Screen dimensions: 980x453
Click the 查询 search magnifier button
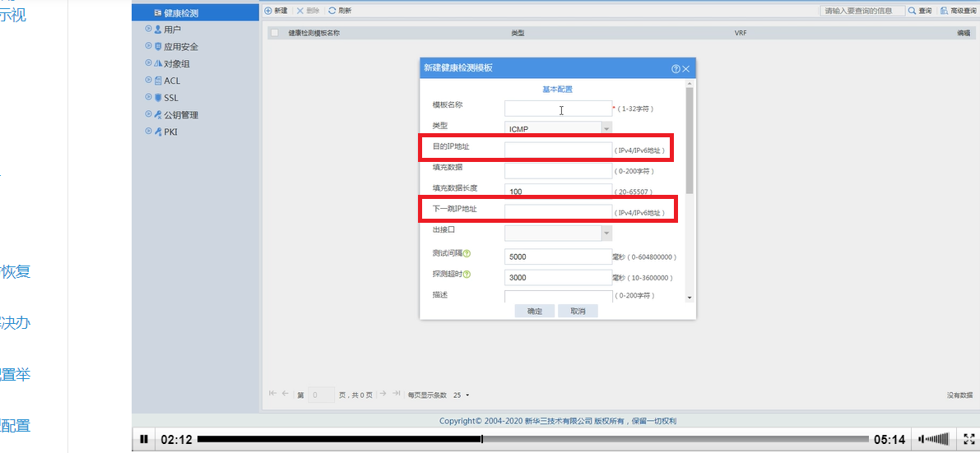[920, 11]
